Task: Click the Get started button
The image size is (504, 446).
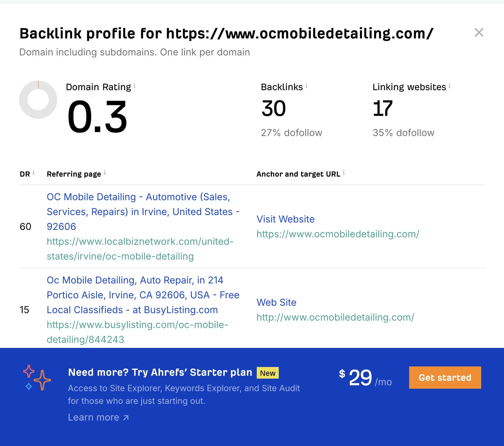Action: click(x=445, y=377)
